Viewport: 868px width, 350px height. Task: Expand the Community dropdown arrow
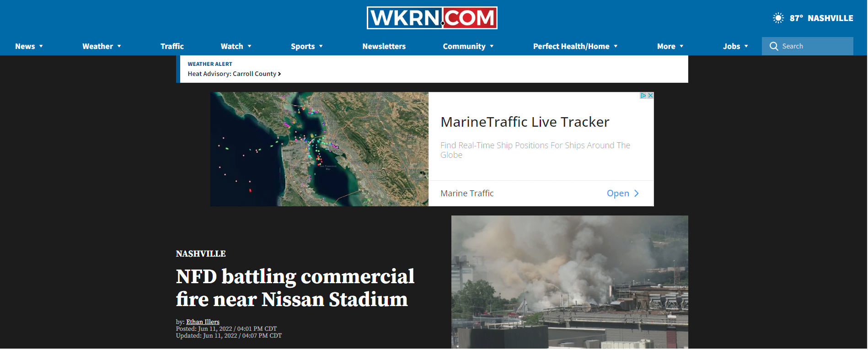(492, 46)
